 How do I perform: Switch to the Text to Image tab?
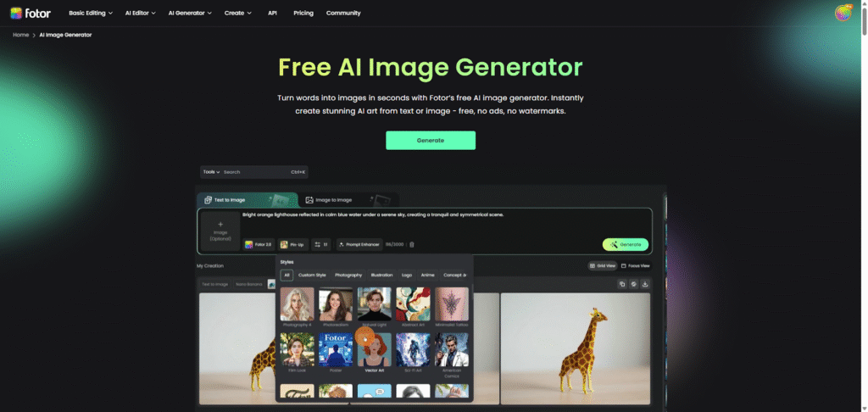point(247,200)
